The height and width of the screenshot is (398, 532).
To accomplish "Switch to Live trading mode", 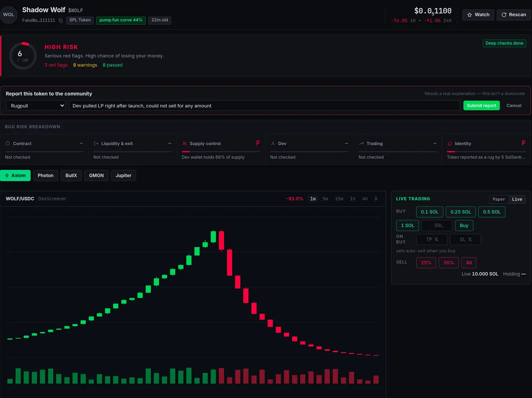I will click(x=517, y=199).
